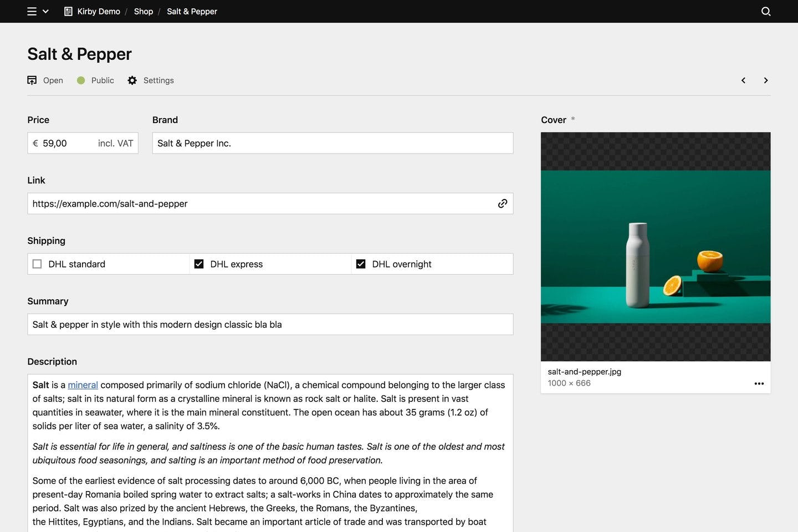Viewport: 798px width, 532px height.
Task: Enable DHL standard checkbox
Action: [37, 264]
